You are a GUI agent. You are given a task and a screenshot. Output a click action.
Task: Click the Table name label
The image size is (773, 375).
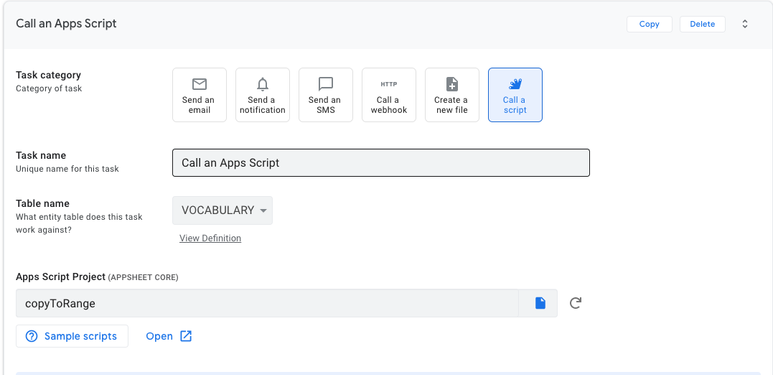(x=42, y=204)
